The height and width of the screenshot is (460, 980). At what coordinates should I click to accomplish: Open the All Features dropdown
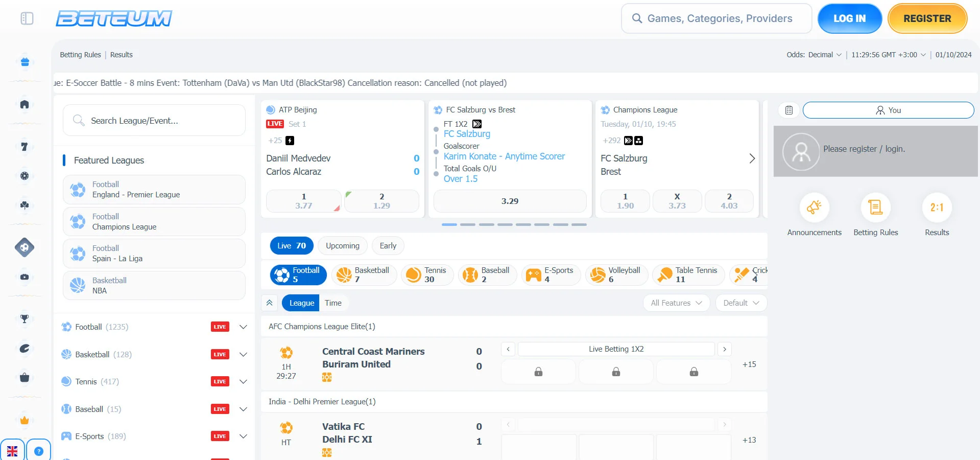coord(676,303)
